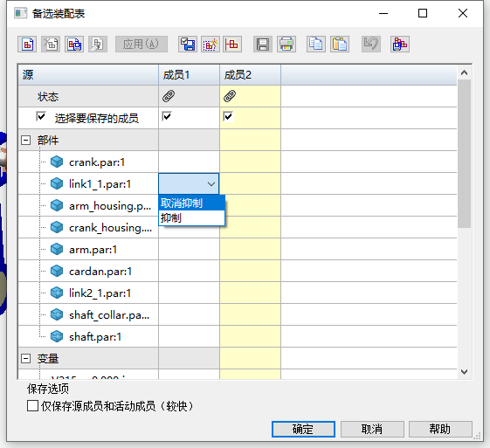Click the grayed undo arrow icon
490x448 pixels.
[x=371, y=44]
